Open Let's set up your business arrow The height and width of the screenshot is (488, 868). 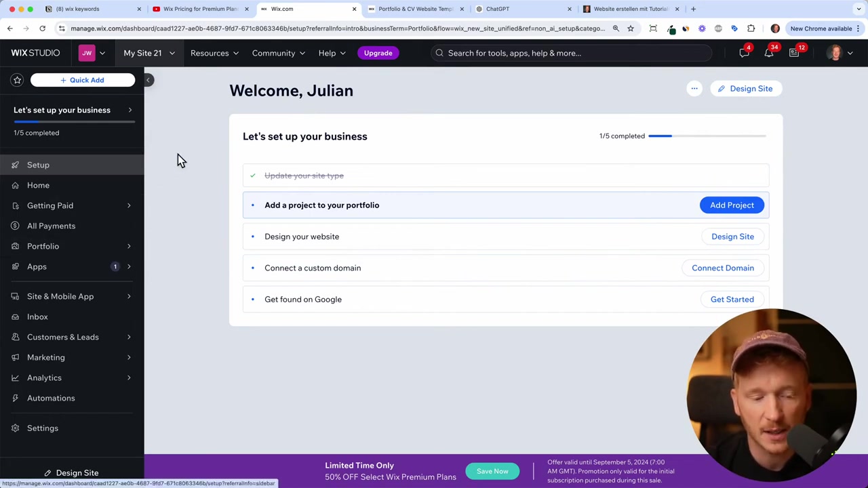coord(130,110)
